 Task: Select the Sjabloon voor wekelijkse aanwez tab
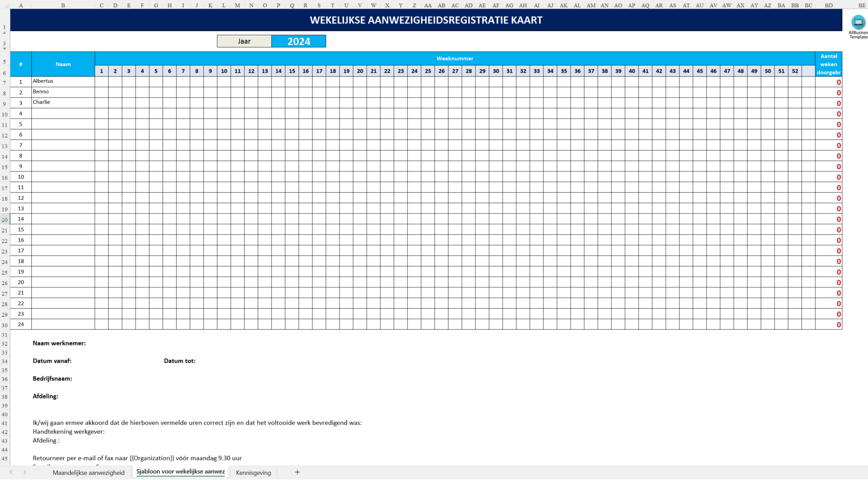(180, 472)
